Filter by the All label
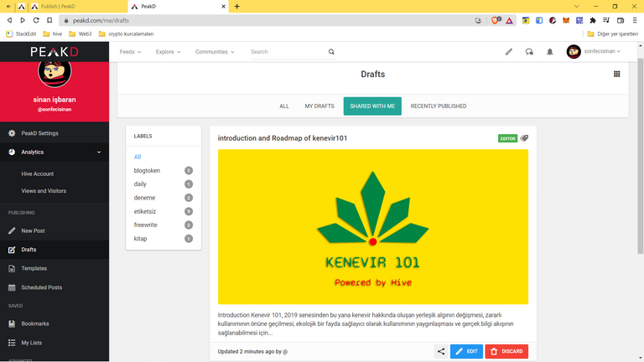The image size is (644, 362). tap(138, 157)
